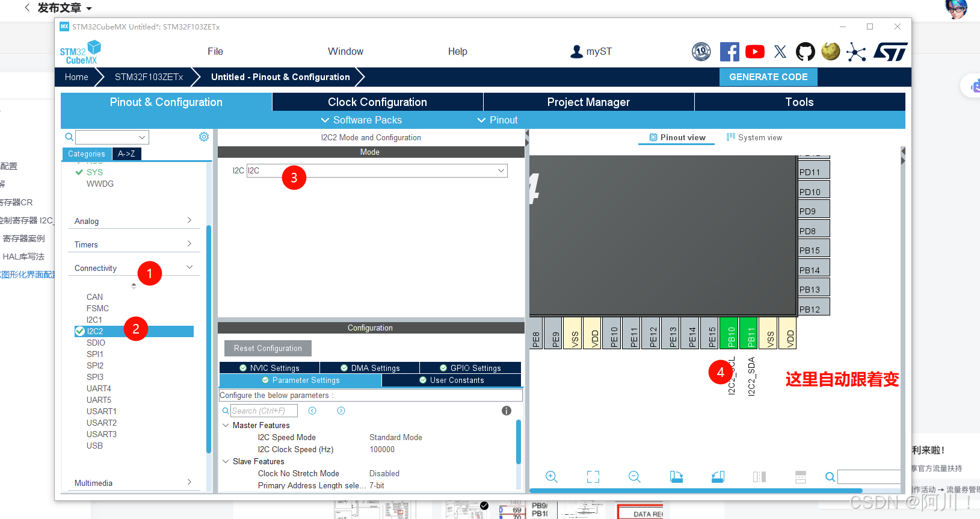Open the User Constants tab
Screen dimensions: 980x519
[x=452, y=381]
